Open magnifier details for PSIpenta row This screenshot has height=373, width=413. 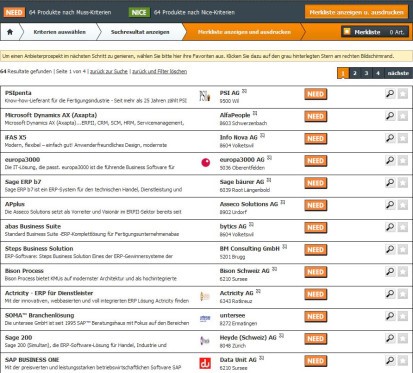[390, 94]
